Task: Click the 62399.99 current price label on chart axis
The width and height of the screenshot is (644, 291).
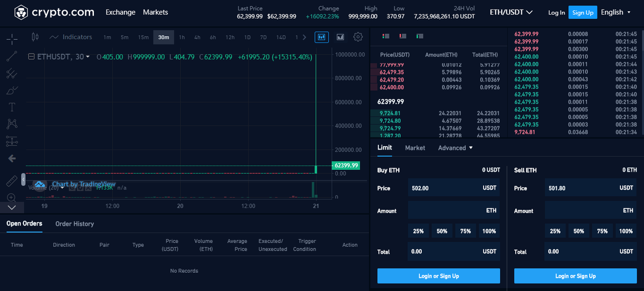Action: coord(346,165)
